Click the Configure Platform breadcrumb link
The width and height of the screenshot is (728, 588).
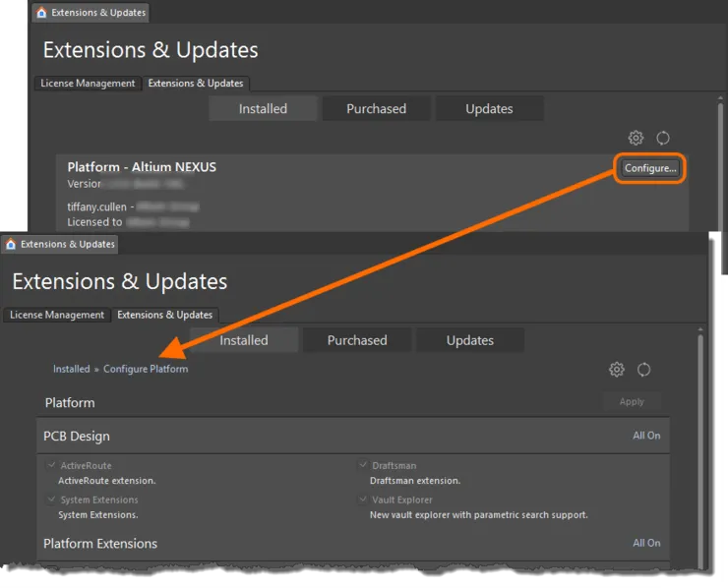click(x=146, y=369)
